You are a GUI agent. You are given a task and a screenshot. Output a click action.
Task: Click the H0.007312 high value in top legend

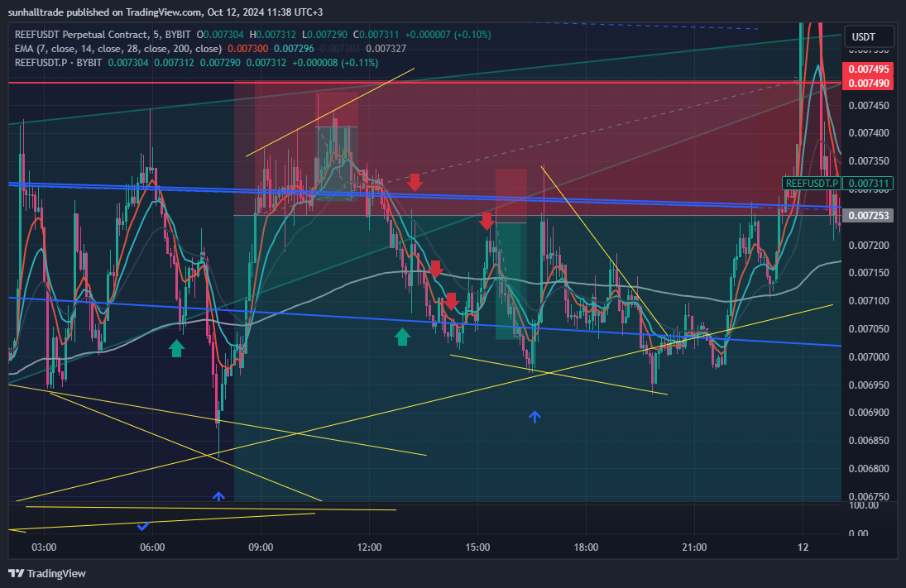pos(273,35)
